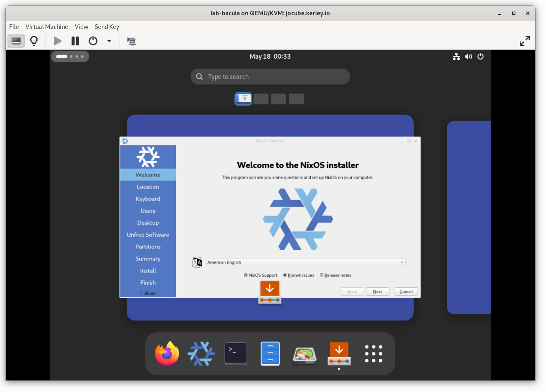Viewport: 546px width, 392px height.
Task: Open About in installer sidebar
Action: coord(148,293)
